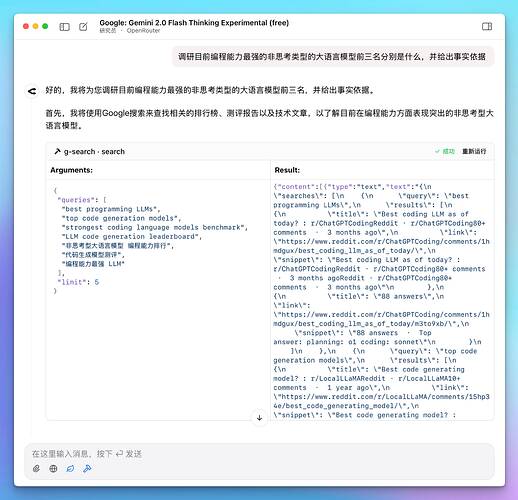Click the assistant avatar icon beside reply
Screen dimensions: 518x500
(x=32, y=91)
